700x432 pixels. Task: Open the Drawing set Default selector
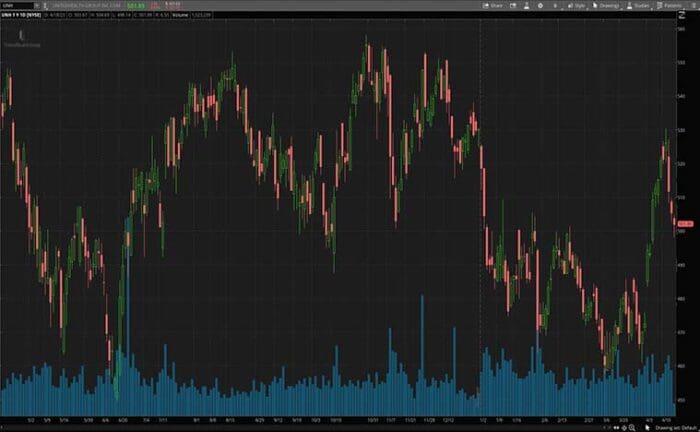pos(676,428)
